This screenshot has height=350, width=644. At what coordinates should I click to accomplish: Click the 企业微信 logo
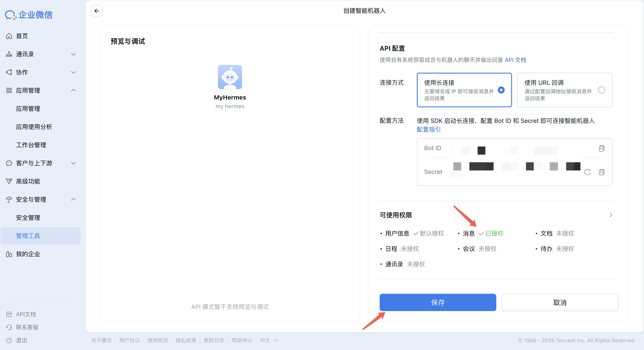[29, 15]
